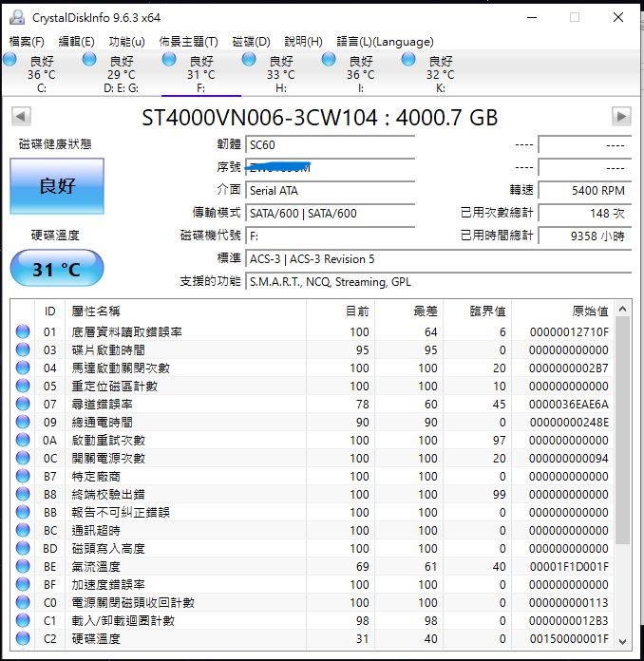Click the supported features field with S.M.A.R.T.

click(x=439, y=281)
